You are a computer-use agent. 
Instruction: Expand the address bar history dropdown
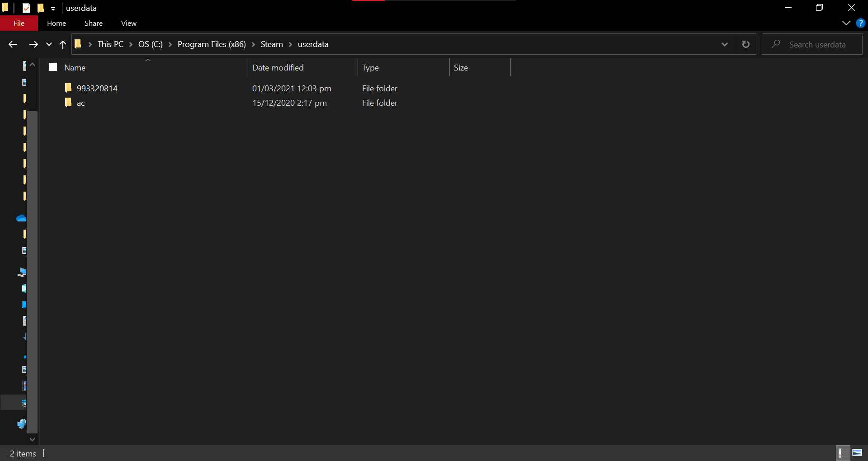[724, 44]
